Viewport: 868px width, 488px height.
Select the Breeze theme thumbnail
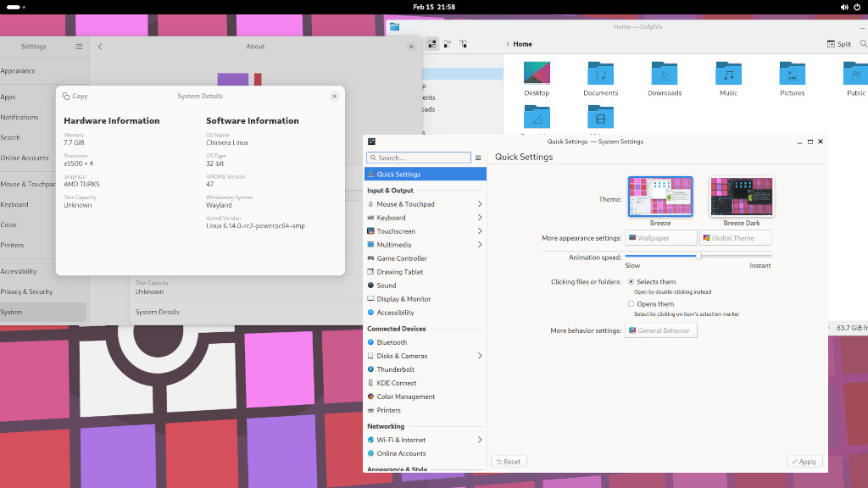[660, 197]
